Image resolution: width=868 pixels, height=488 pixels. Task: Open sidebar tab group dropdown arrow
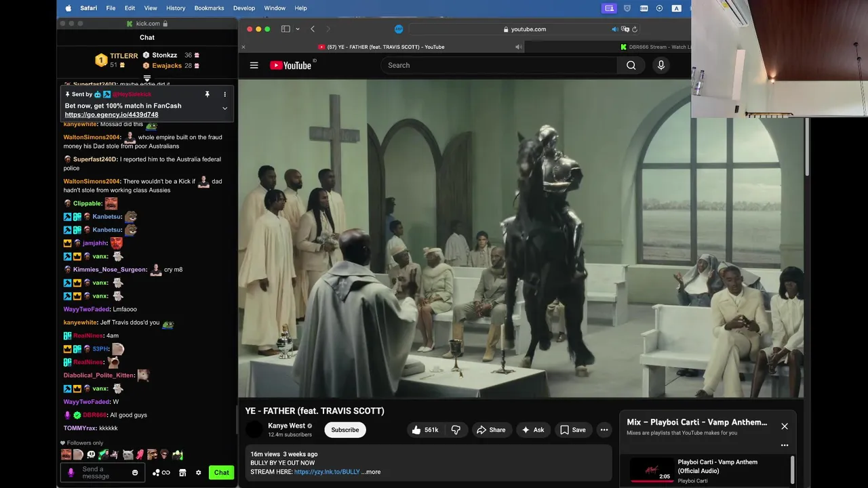pos(297,29)
